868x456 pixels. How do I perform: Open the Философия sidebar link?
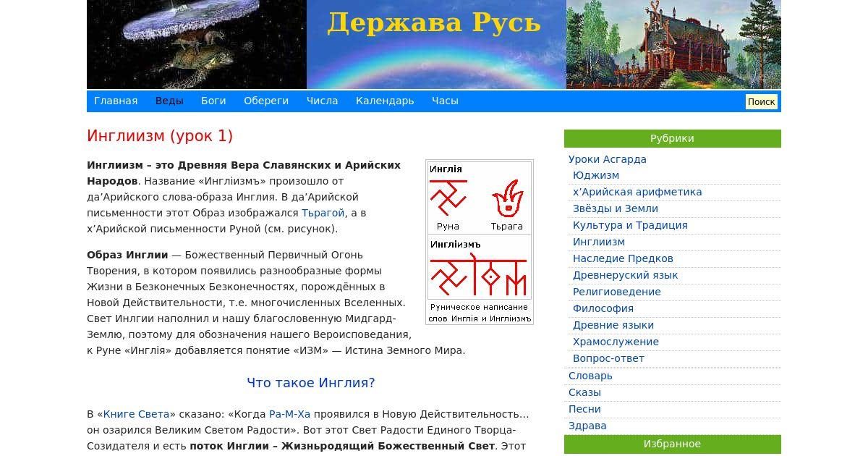[603, 308]
